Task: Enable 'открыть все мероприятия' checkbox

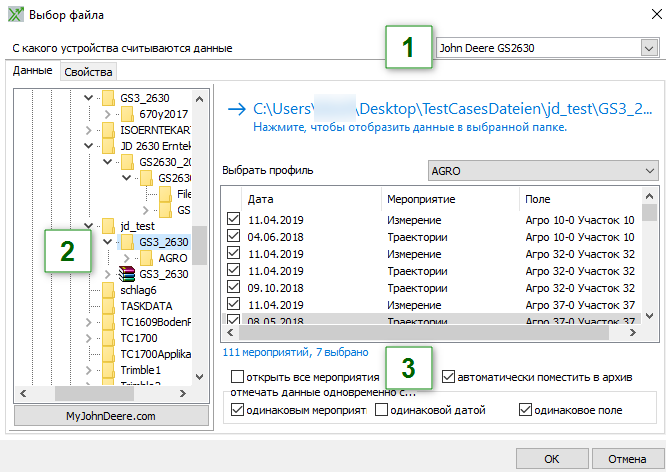Action: [237, 377]
